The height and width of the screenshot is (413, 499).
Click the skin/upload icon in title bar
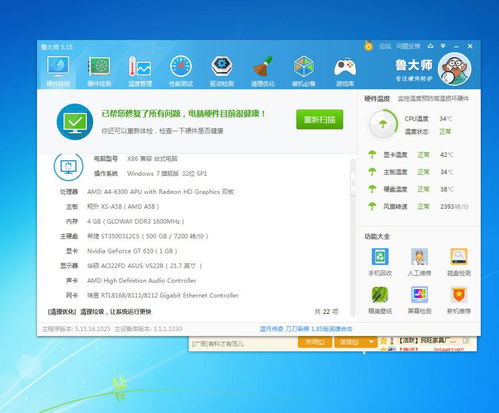[x=430, y=46]
